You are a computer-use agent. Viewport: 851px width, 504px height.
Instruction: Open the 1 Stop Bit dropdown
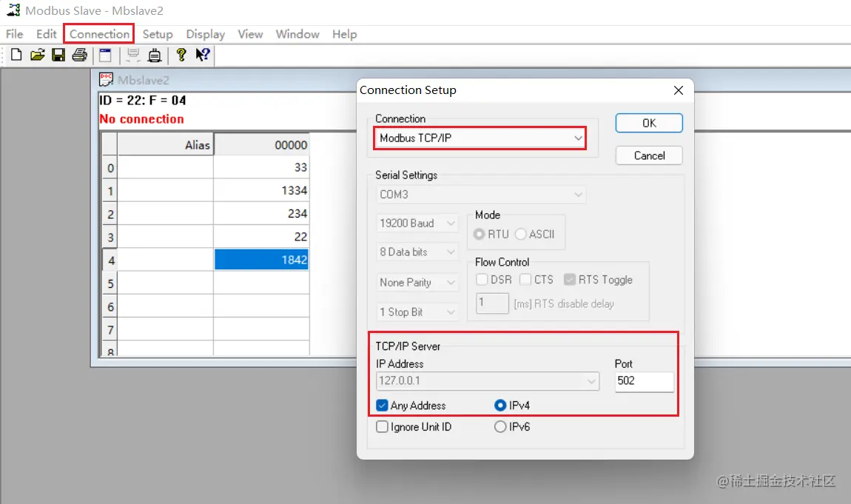pyautogui.click(x=417, y=312)
